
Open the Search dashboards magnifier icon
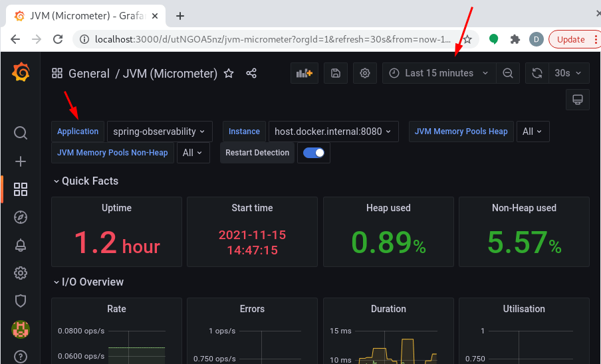coord(21,133)
